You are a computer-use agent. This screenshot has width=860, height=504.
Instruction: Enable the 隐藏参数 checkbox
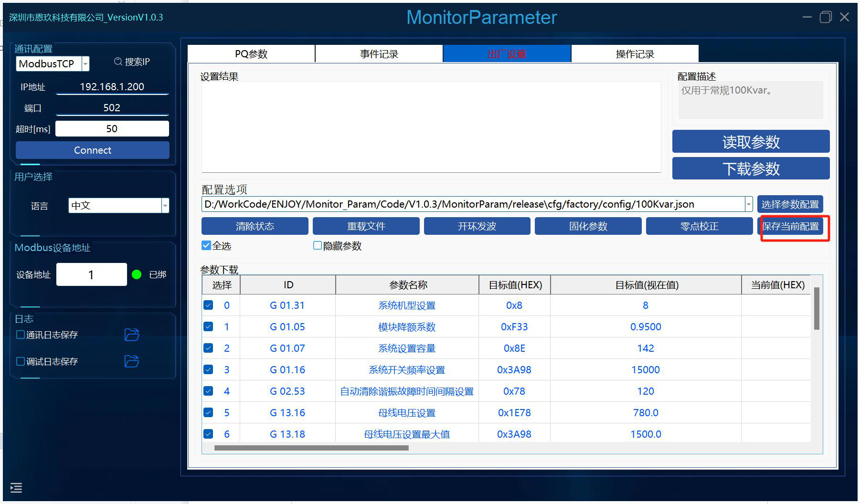(318, 245)
